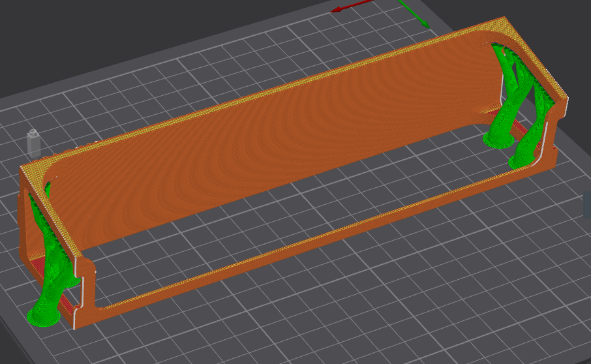Click the green Y-axis arrow
591x364 pixels.
(x=415, y=14)
